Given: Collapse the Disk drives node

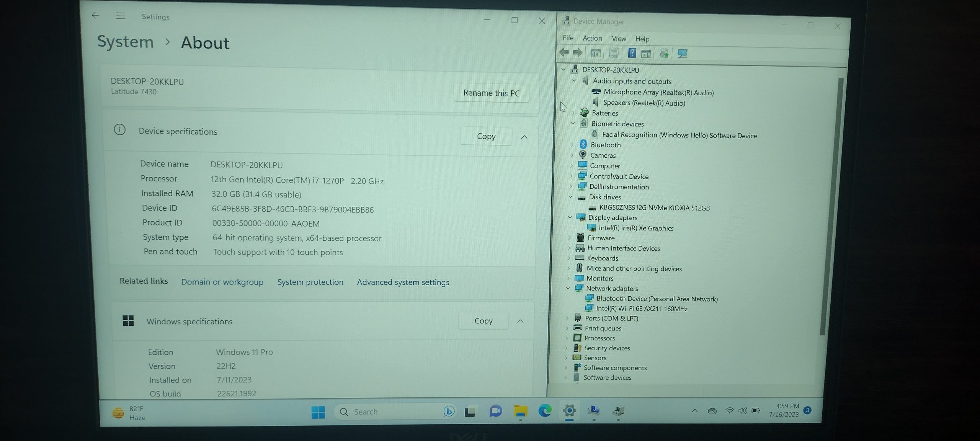Looking at the screenshot, I should click(570, 197).
